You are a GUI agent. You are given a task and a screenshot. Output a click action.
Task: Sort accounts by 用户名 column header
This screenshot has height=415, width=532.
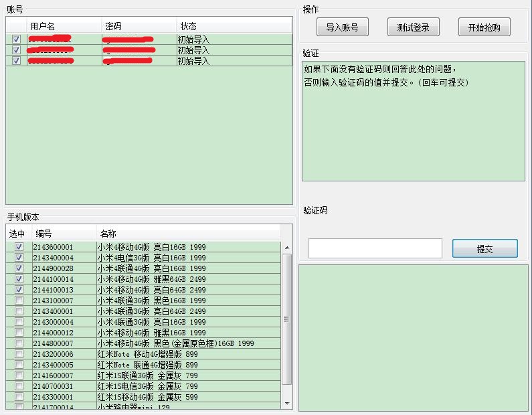64,26
